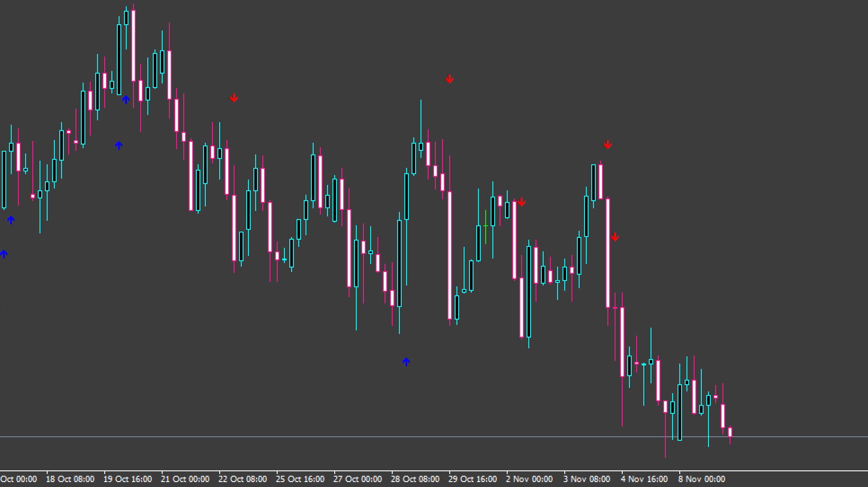Click the horizontal price level line at the bottom
The width and height of the screenshot is (868, 487).
point(434,437)
